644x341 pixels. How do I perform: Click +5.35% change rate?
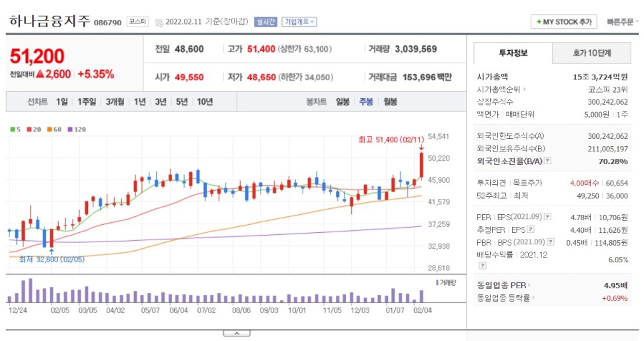point(96,74)
